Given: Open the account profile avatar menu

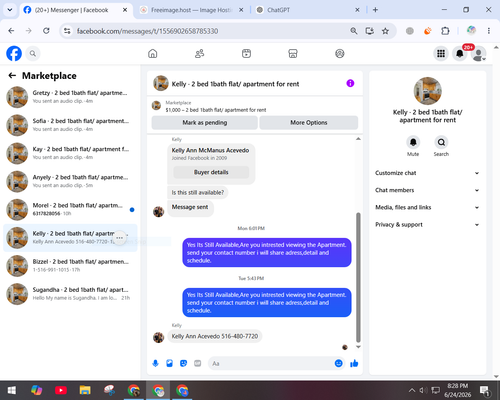Looking at the screenshot, I should coord(478,54).
